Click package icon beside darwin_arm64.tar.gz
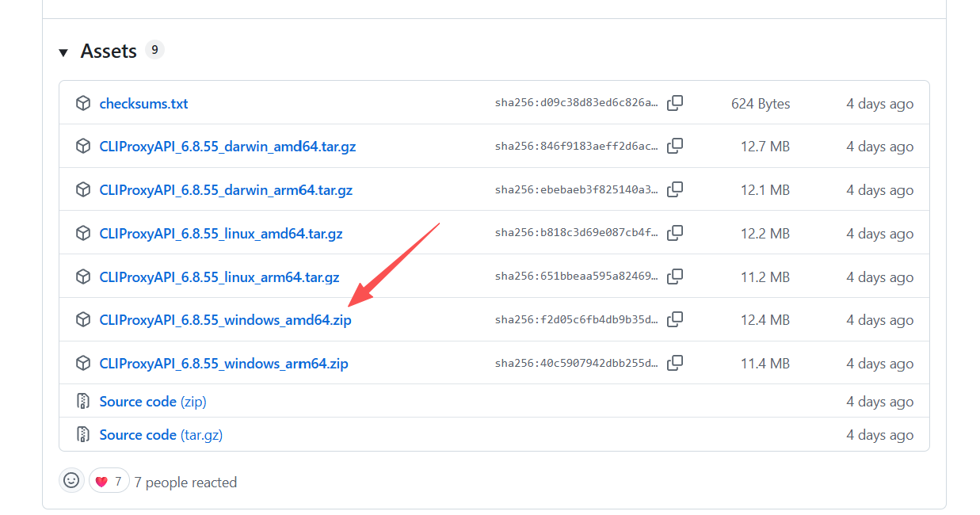The height and width of the screenshot is (515, 980). coord(83,189)
